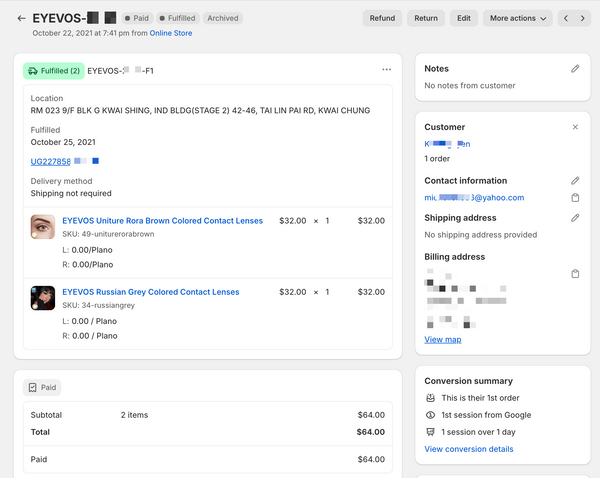Image resolution: width=600 pixels, height=478 pixels.
Task: Click the Total $64.00 amount
Action: 370,432
